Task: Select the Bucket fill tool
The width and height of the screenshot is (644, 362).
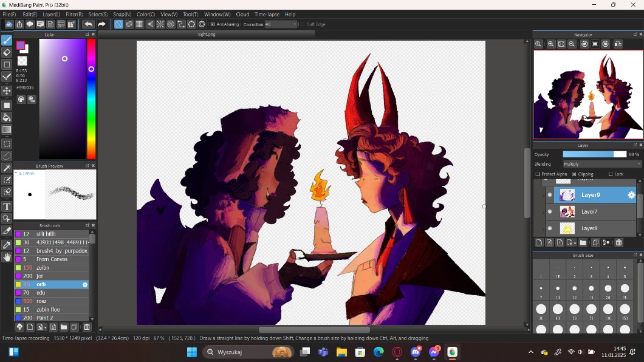Action: click(7, 117)
